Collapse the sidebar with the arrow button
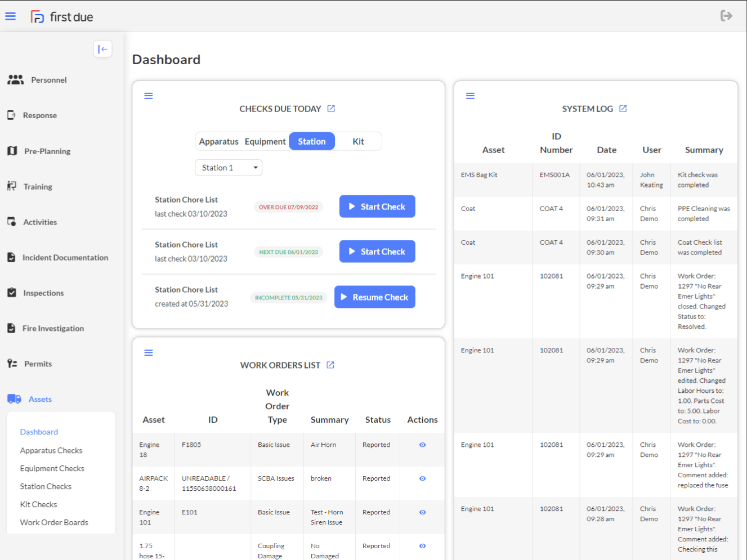This screenshot has height=560, width=747. tap(102, 49)
